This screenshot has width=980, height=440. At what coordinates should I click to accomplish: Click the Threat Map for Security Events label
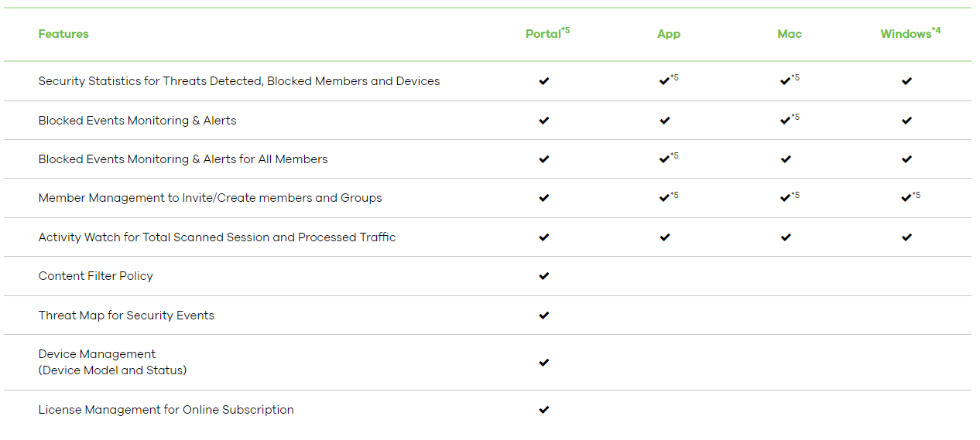pyautogui.click(x=126, y=316)
